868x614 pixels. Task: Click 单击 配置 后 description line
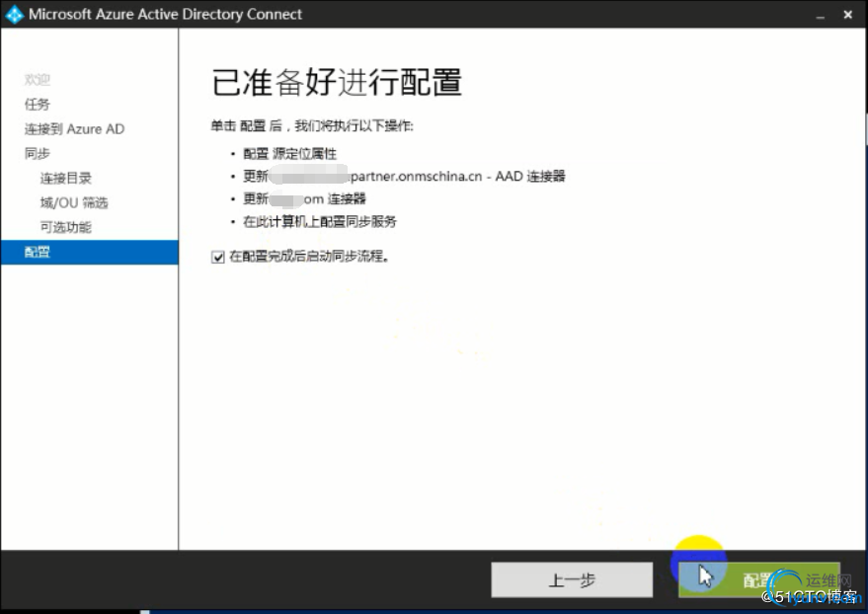click(x=312, y=126)
